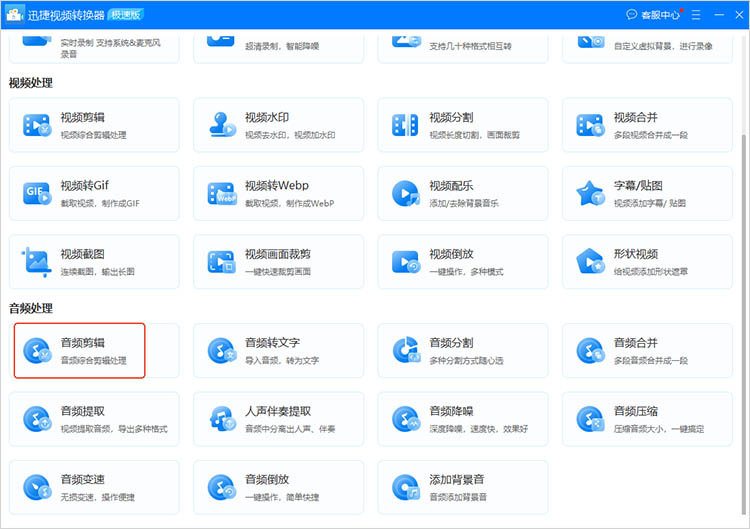Click the 视频去水印, 视频加水印 description
The image size is (750, 529).
pos(290,135)
